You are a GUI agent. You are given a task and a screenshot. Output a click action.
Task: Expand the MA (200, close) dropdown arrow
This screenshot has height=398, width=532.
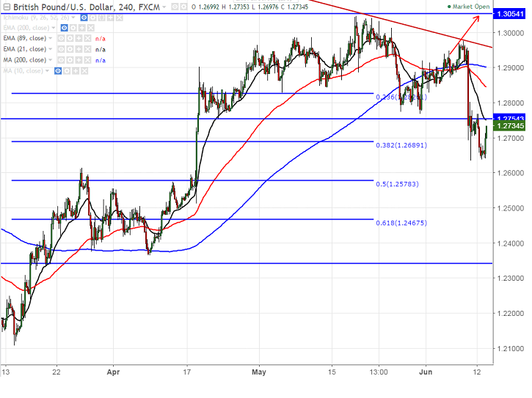click(50, 60)
